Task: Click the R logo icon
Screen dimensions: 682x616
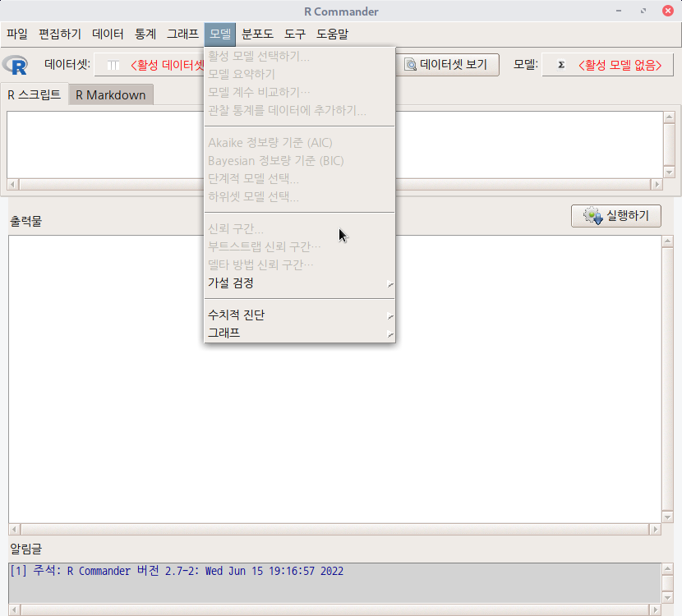Action: click(x=16, y=65)
